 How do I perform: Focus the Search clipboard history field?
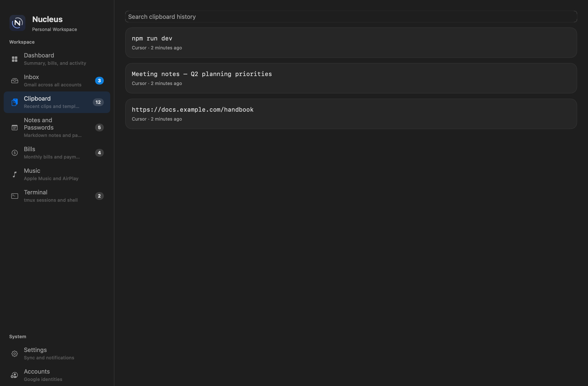tap(351, 17)
